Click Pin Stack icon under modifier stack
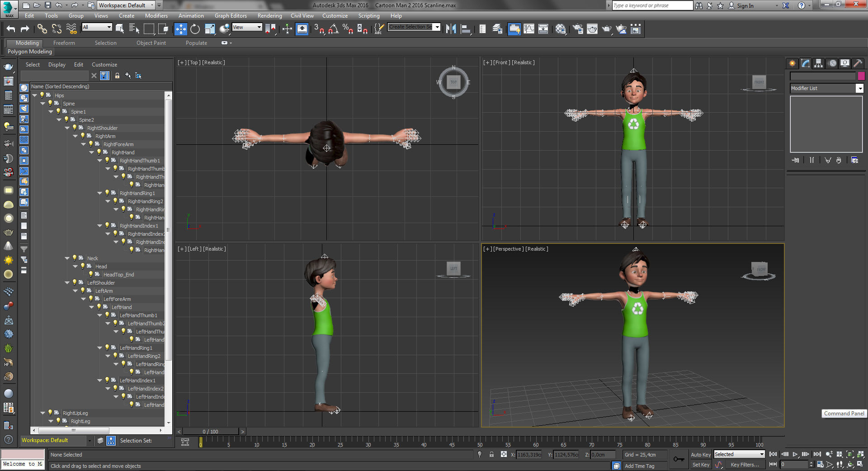 pos(796,160)
